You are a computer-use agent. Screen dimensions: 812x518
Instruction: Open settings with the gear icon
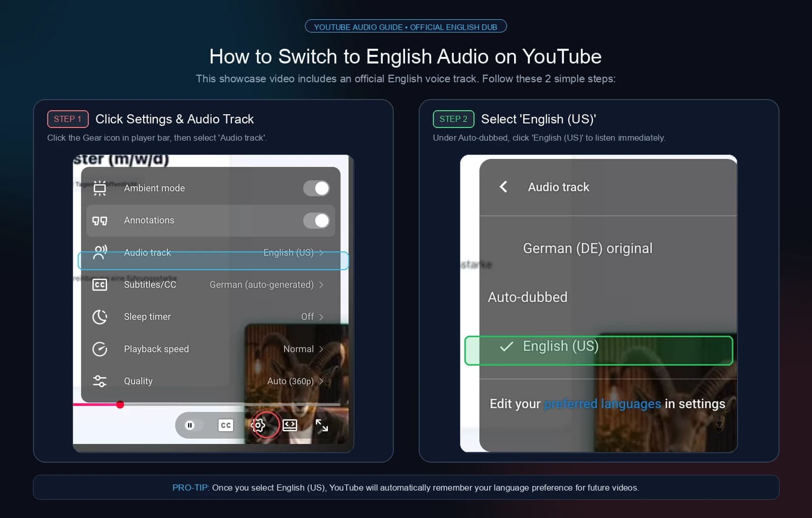[x=258, y=426]
